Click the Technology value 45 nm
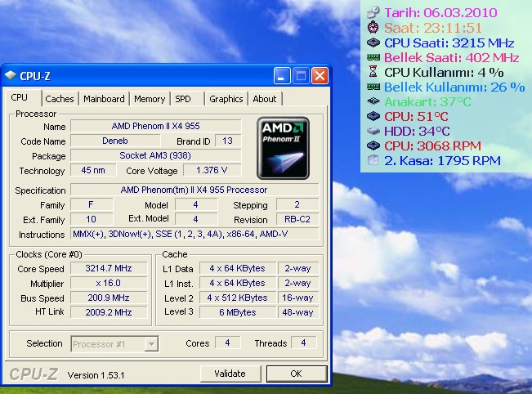This screenshot has height=394, width=532. 93,170
